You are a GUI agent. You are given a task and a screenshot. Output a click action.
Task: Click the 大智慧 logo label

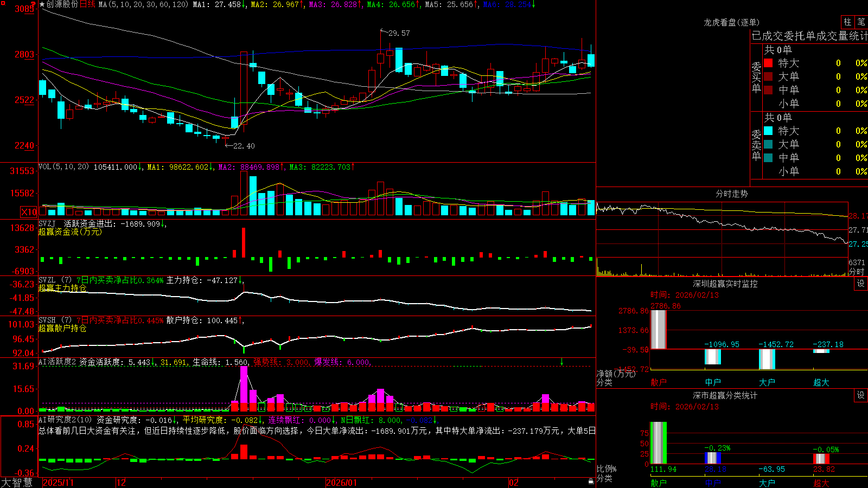click(x=17, y=482)
